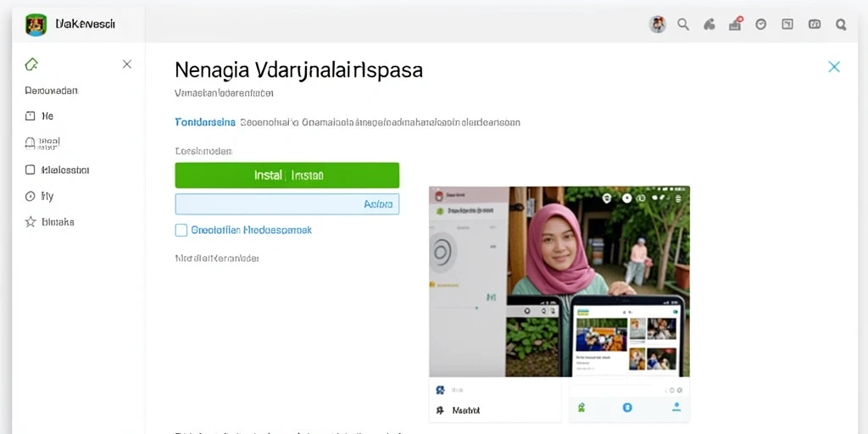Click the square arrow icon in the top toolbar
868x434 pixels.
787,25
